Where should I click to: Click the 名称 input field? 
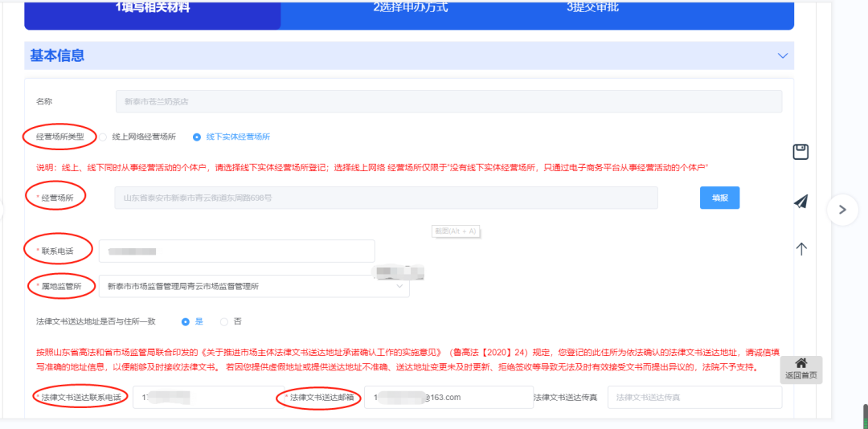click(x=449, y=101)
